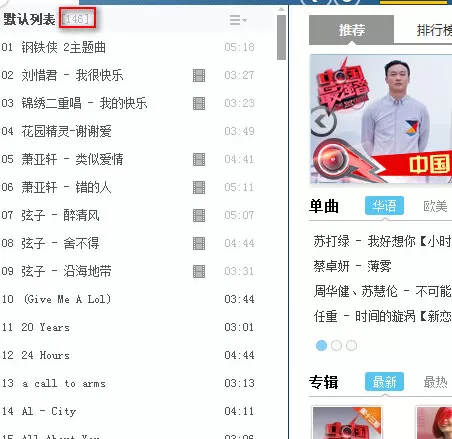This screenshot has width=452, height=439.
Task: Select track 01 钢铁侠 2主题曲
Action: point(64,47)
